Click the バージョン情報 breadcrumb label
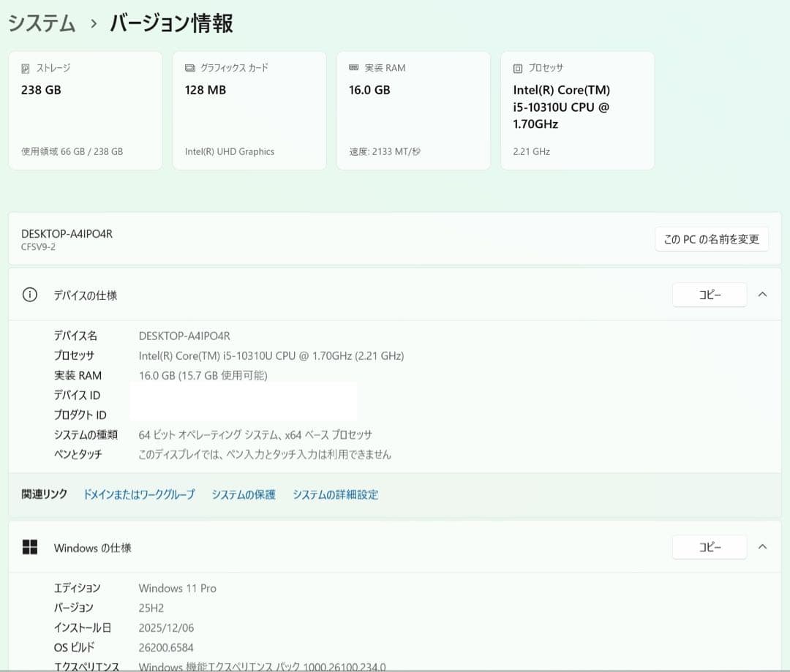Image resolution: width=790 pixels, height=672 pixels. click(170, 23)
